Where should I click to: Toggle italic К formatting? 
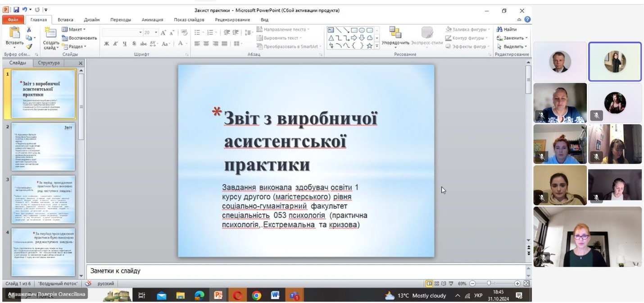(116, 44)
